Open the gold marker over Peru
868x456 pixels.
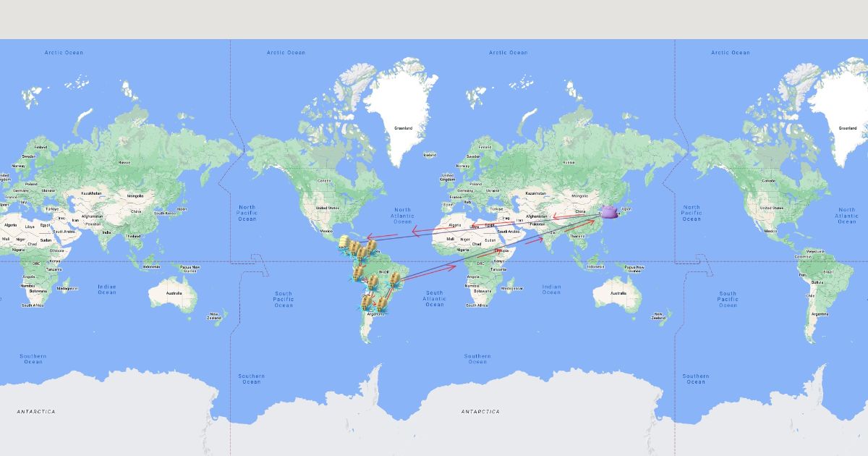(358, 272)
